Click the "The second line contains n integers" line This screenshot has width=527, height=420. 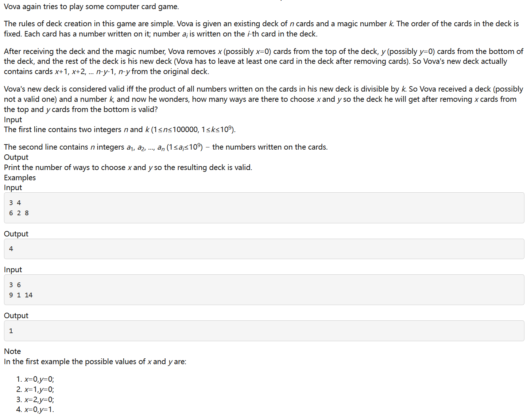point(166,147)
